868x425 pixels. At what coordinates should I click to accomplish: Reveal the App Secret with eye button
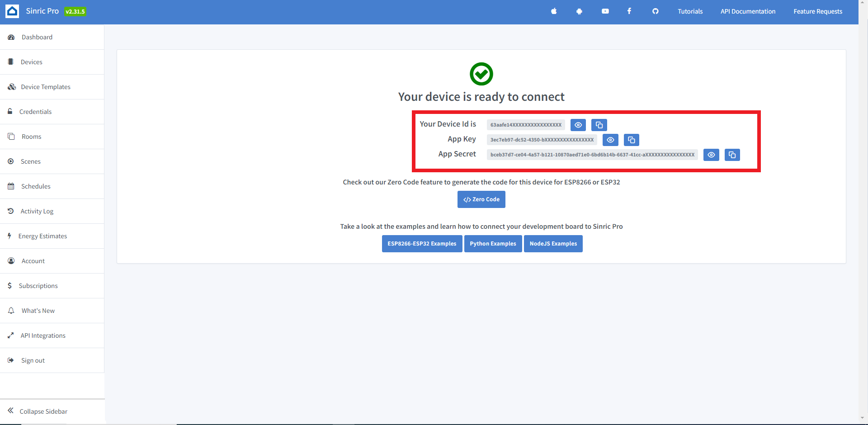tap(711, 155)
